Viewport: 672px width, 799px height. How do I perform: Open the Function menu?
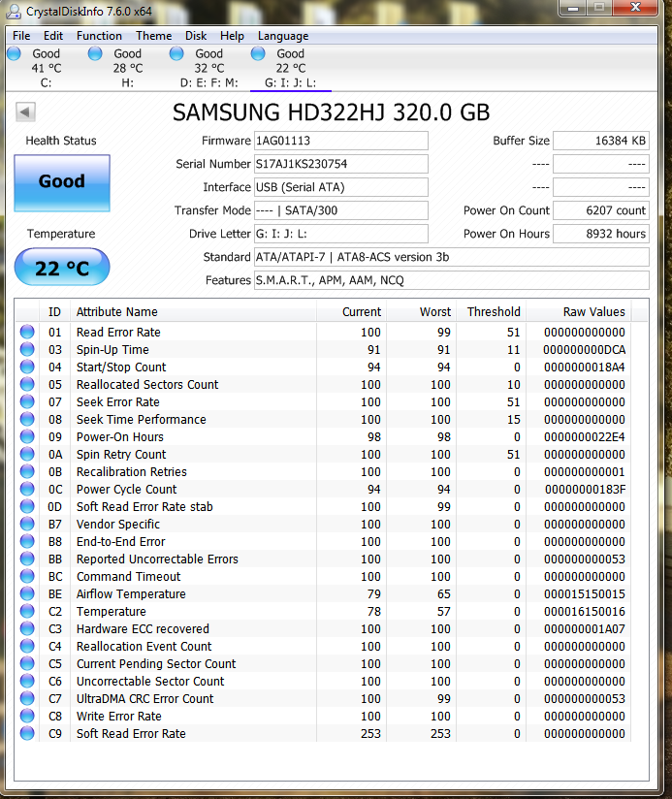[99, 36]
